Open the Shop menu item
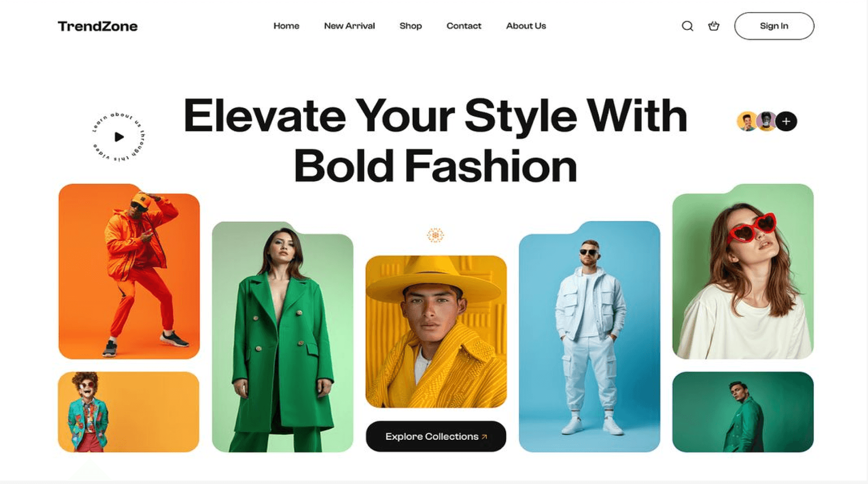868x484 pixels. tap(411, 26)
